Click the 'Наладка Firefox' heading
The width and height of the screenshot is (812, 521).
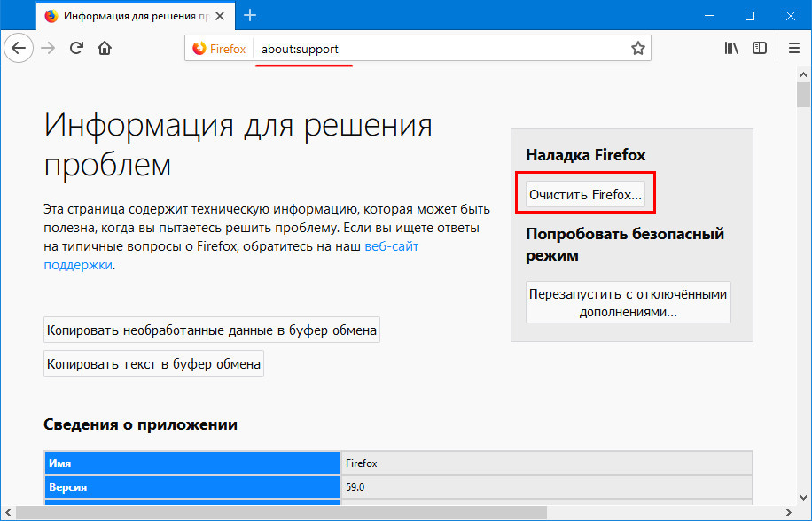click(586, 155)
